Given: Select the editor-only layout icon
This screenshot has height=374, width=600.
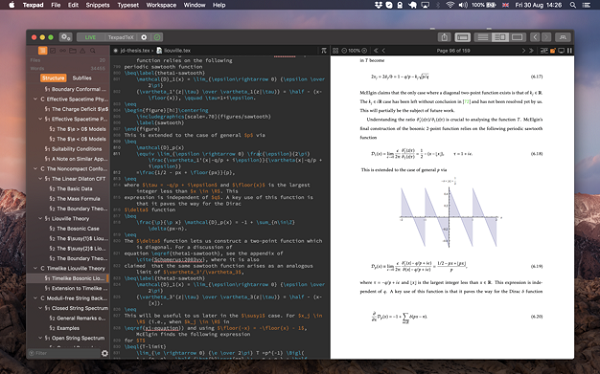Looking at the screenshot, I should coord(483,37).
